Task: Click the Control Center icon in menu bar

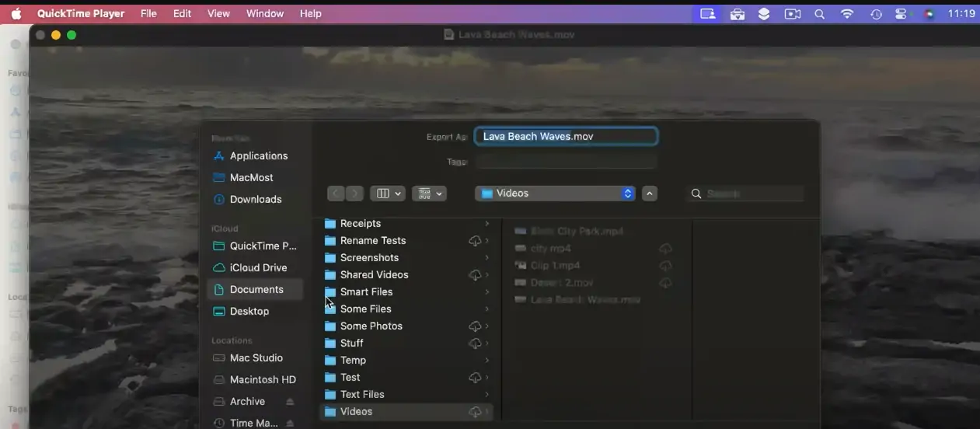Action: (x=901, y=14)
